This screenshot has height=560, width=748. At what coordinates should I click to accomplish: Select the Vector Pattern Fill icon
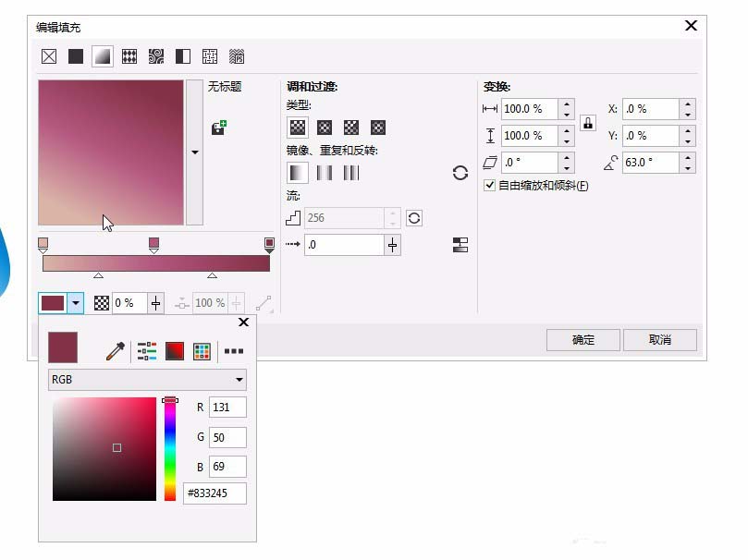[x=129, y=56]
